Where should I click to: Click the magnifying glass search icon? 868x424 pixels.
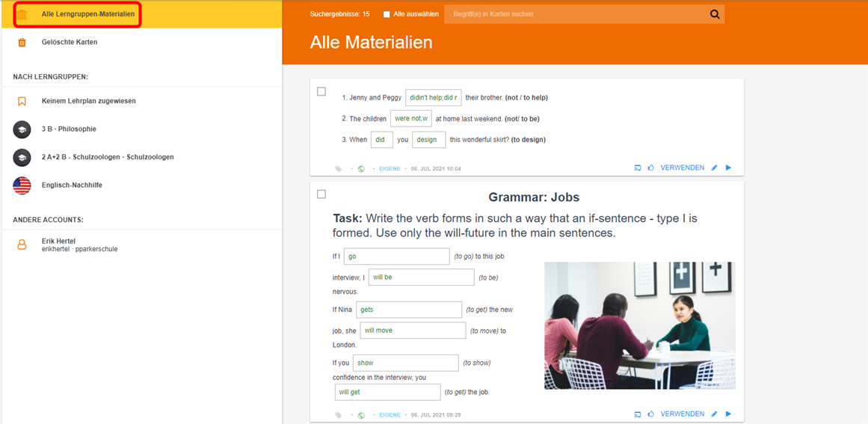click(x=715, y=14)
